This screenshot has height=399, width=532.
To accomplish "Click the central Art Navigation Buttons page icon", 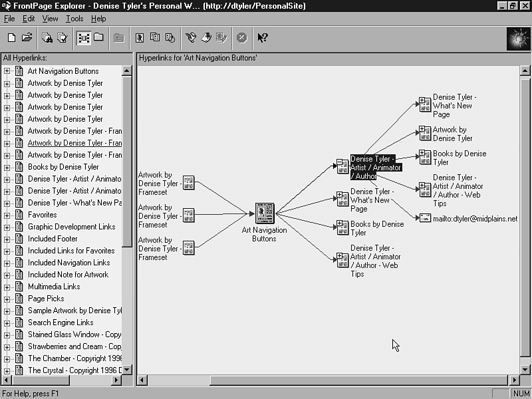I will tap(265, 213).
